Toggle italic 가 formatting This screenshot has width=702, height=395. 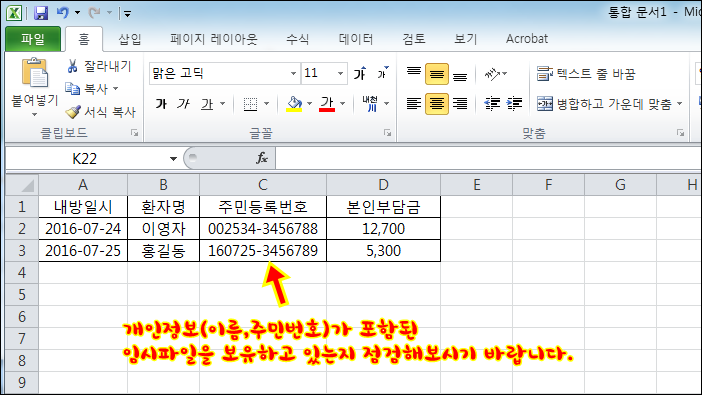click(183, 104)
